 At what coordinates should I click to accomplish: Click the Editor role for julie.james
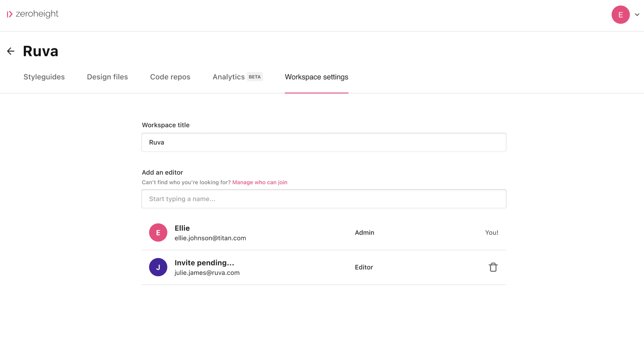364,267
